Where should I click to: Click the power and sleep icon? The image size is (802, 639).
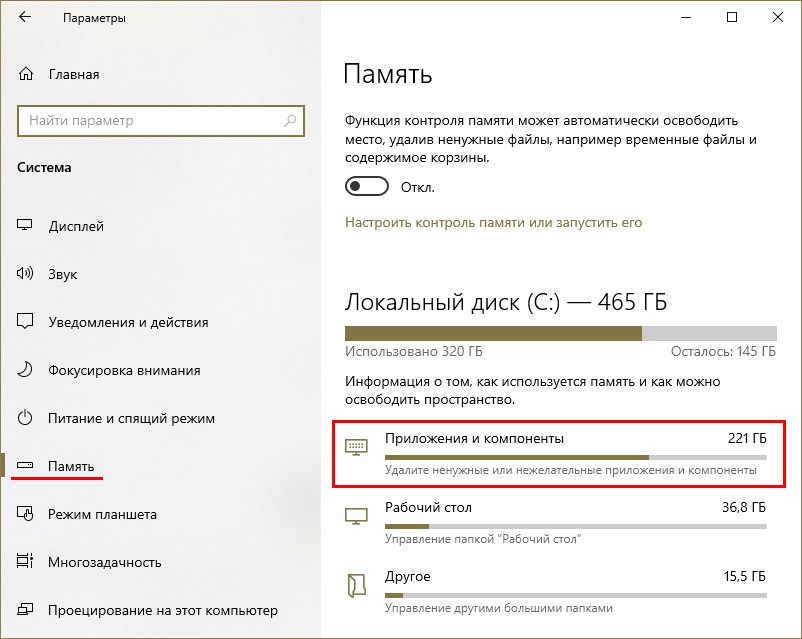click(x=26, y=418)
